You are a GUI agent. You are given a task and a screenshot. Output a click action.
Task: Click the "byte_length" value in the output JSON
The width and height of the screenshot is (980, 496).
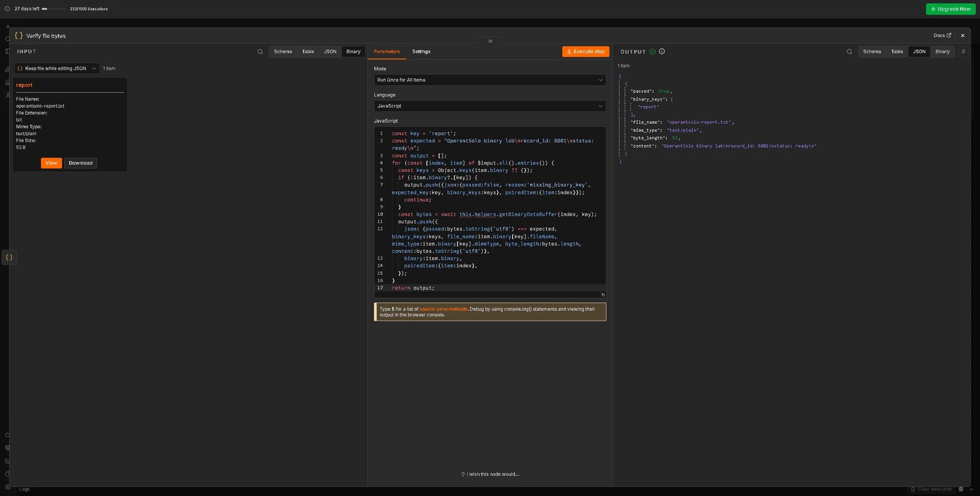676,138
